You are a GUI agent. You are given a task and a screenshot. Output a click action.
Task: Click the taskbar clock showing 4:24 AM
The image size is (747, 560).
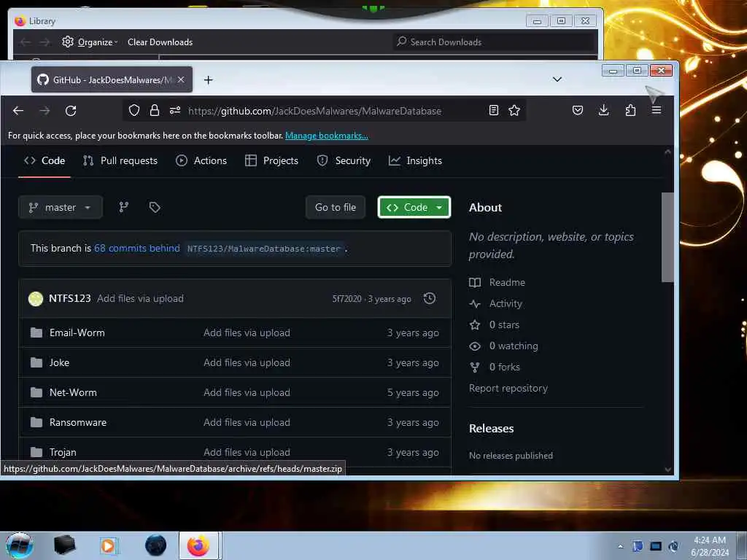(x=709, y=546)
